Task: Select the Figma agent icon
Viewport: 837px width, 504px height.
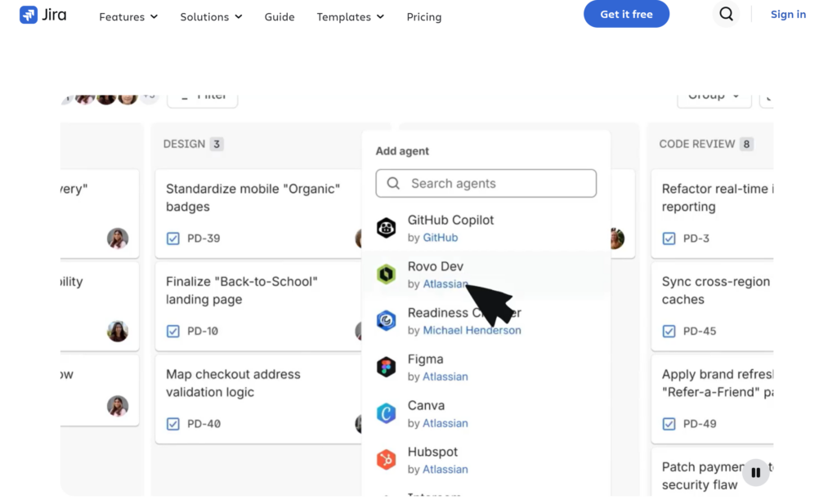Action: pos(386,367)
